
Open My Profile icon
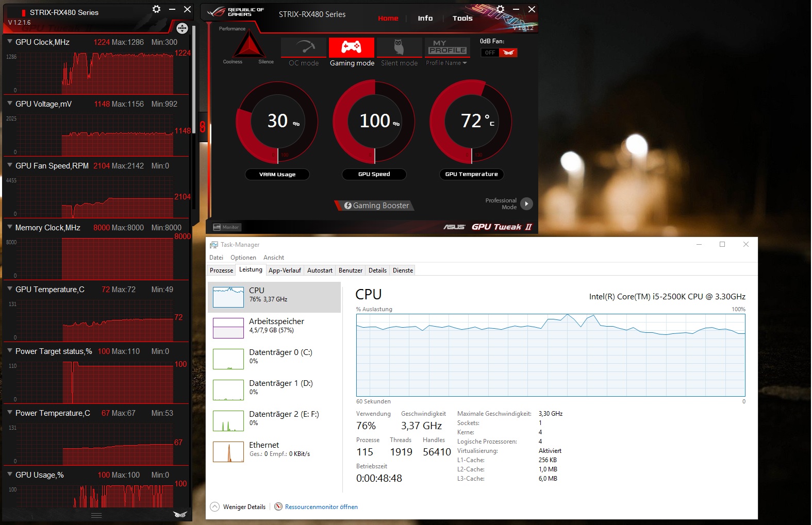click(448, 47)
